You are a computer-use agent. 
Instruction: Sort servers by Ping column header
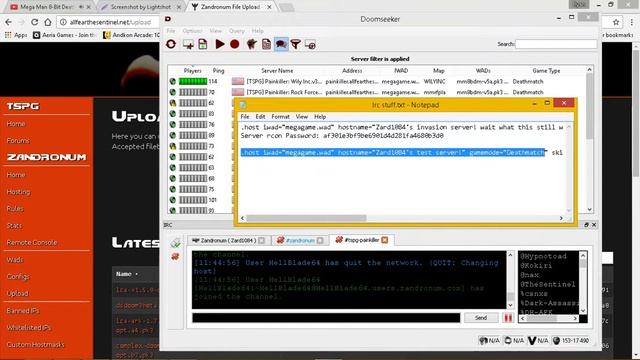coord(218,71)
